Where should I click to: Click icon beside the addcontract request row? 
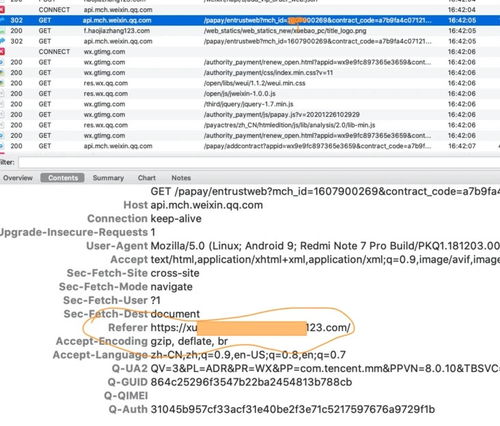click(x=2, y=146)
